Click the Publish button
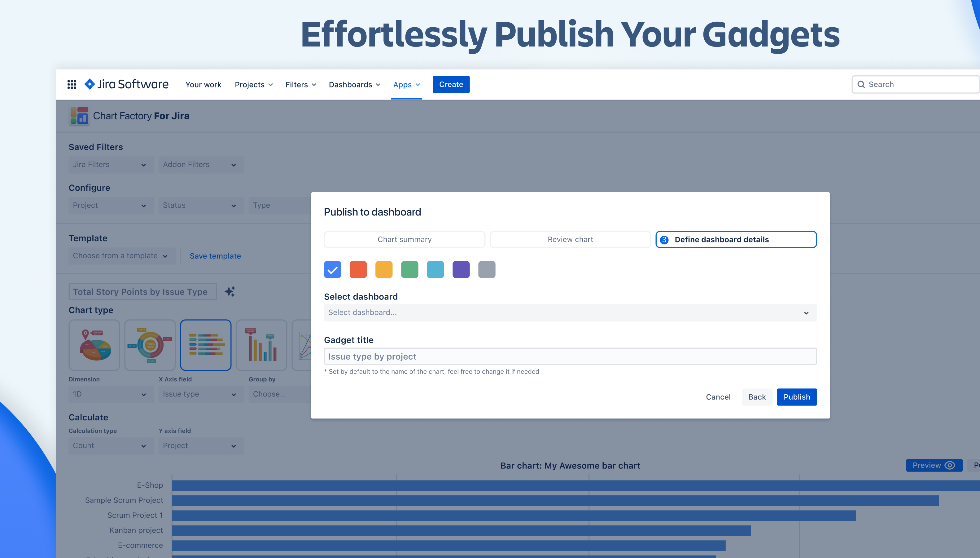The image size is (980, 558). pos(797,397)
